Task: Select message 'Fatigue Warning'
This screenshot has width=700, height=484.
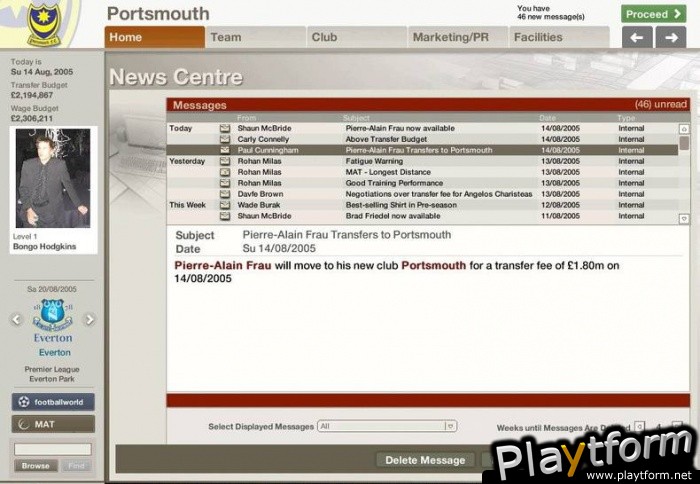Action: tap(374, 161)
